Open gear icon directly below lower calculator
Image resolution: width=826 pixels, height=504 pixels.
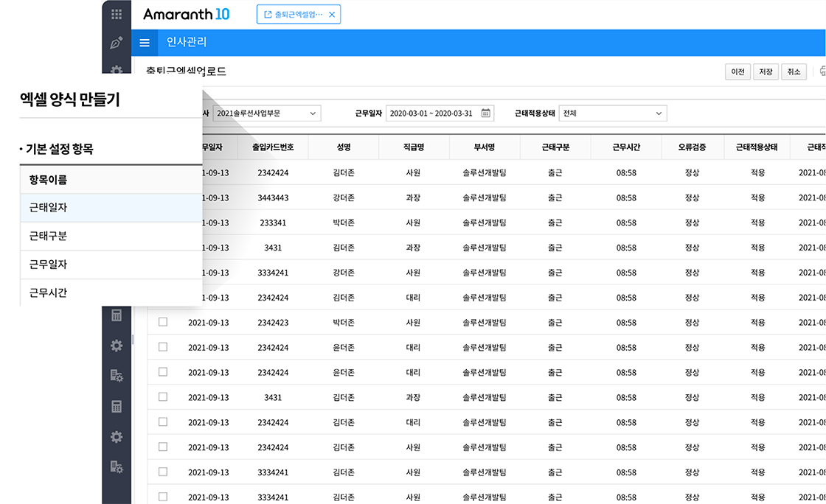click(117, 437)
